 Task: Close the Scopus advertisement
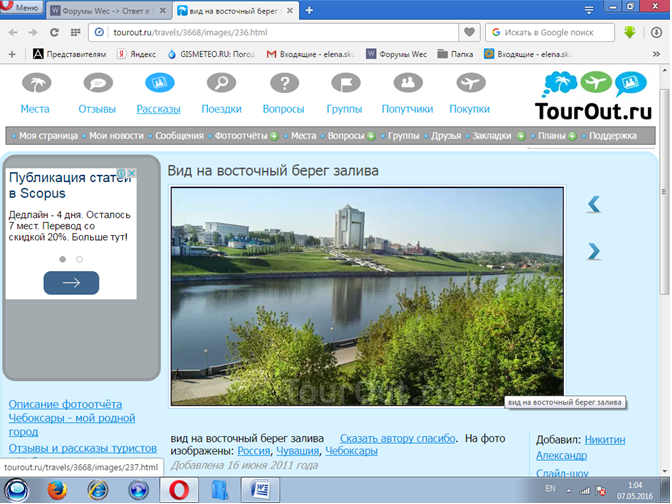pyautogui.click(x=132, y=173)
